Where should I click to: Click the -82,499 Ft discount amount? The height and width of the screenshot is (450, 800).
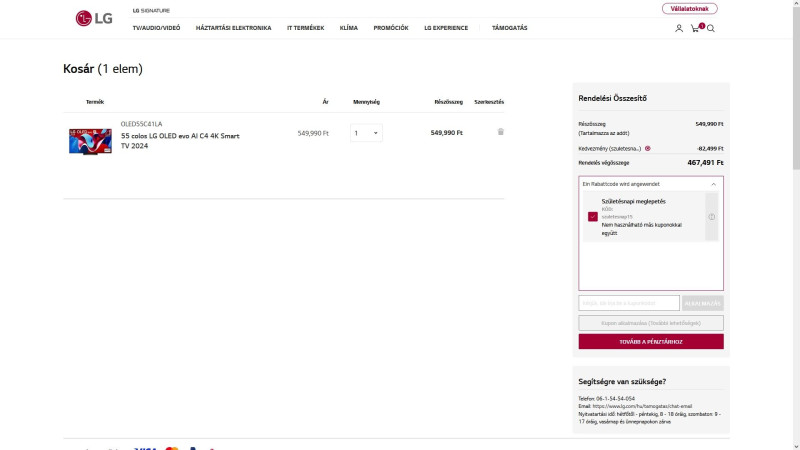coord(710,148)
